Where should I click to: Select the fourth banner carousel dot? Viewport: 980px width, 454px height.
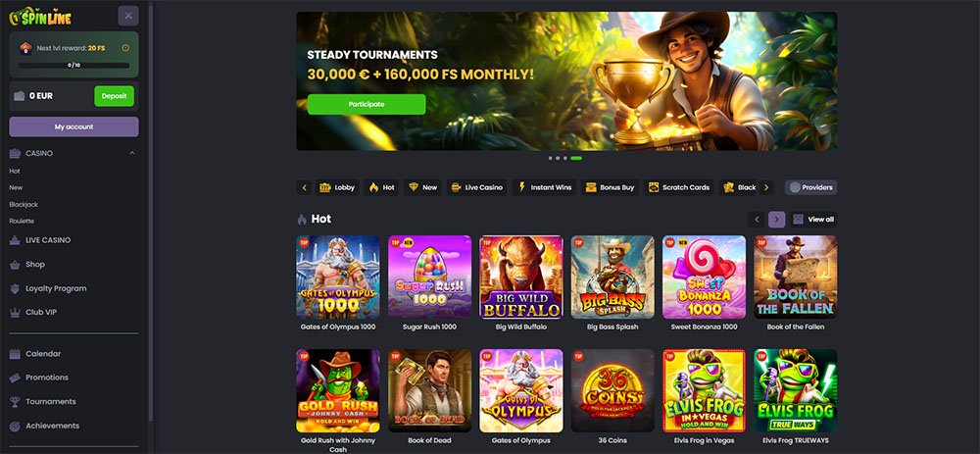coord(575,158)
